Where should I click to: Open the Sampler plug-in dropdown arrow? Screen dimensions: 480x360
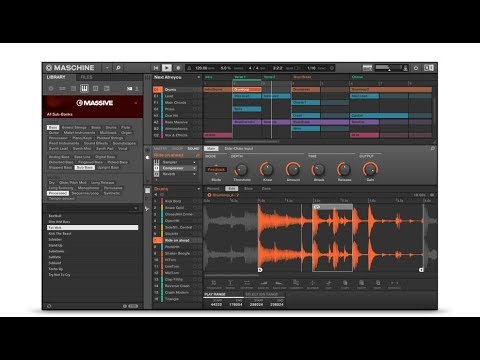194,162
